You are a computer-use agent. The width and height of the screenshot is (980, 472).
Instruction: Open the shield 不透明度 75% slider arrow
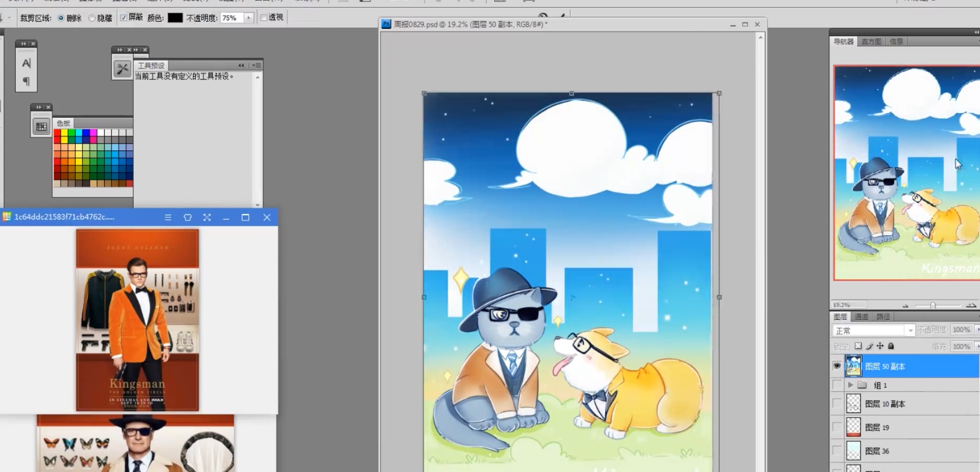[x=249, y=18]
